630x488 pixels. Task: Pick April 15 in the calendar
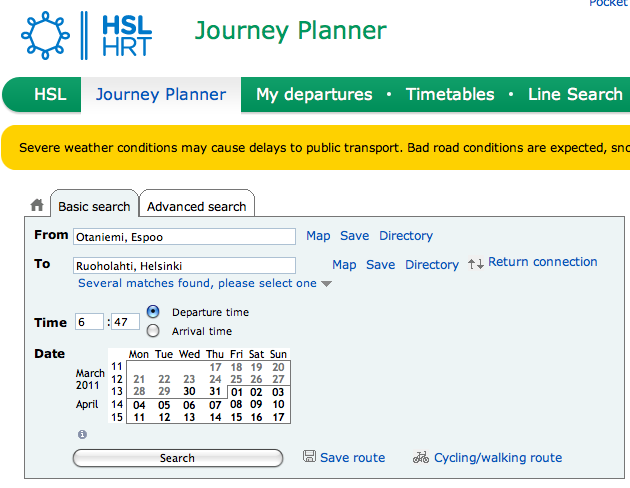pos(236,417)
